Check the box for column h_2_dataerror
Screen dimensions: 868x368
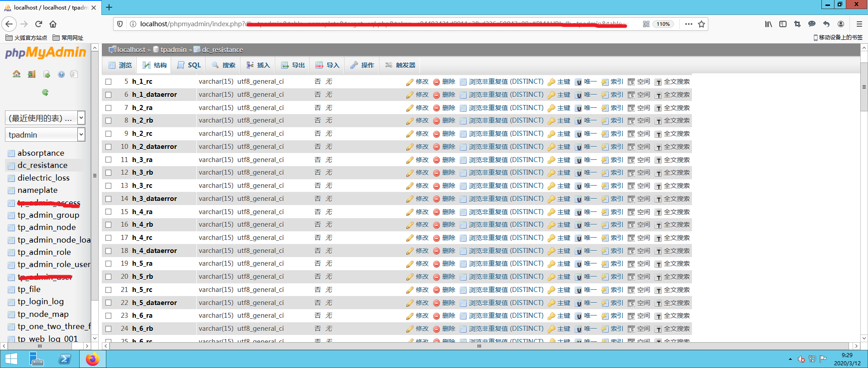(109, 147)
